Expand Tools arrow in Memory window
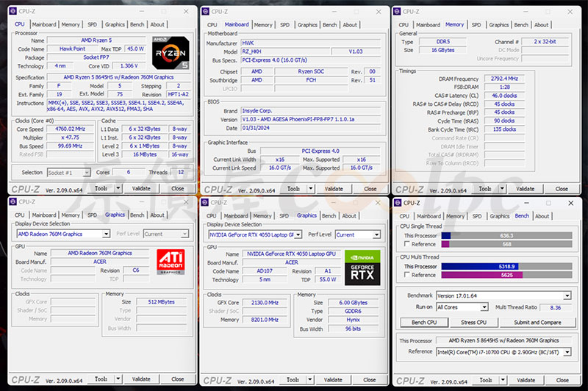The image size is (588, 391). coord(502,189)
